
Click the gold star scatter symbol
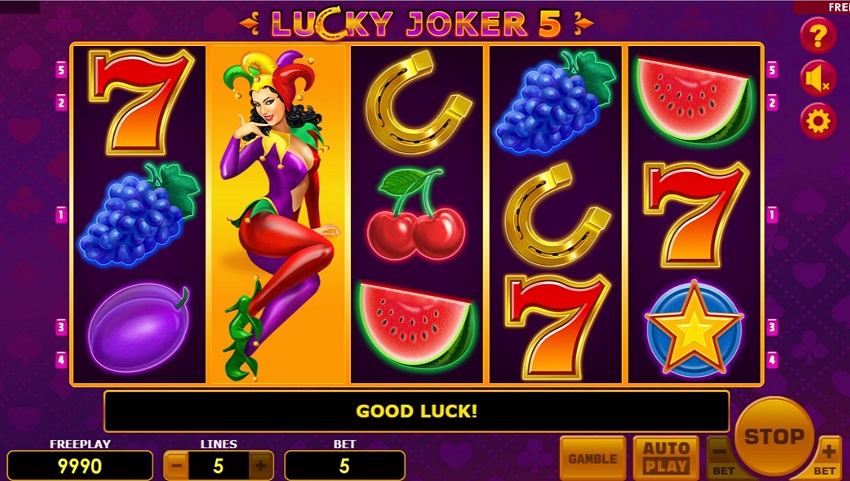[694, 329]
